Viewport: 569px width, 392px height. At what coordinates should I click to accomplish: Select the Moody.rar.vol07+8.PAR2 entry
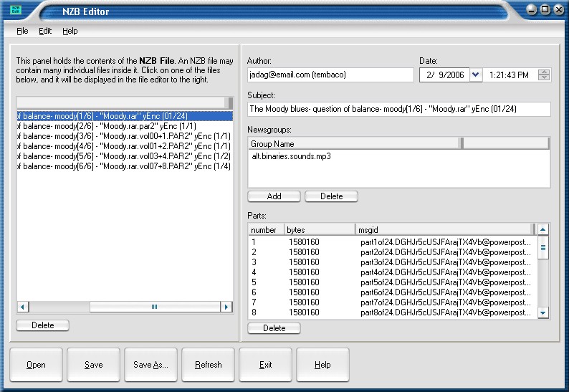click(125, 166)
